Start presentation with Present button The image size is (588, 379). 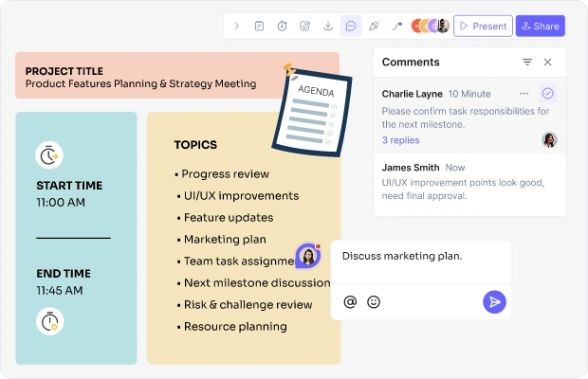click(483, 26)
